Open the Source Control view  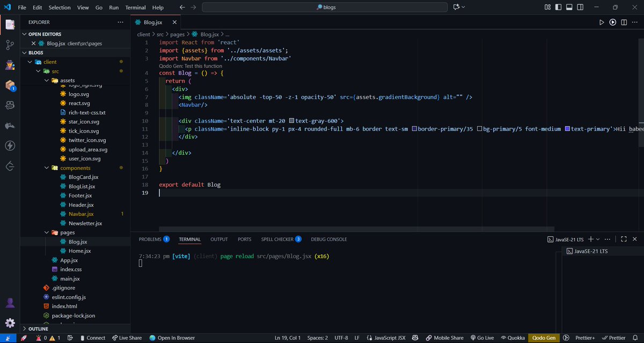[10, 45]
